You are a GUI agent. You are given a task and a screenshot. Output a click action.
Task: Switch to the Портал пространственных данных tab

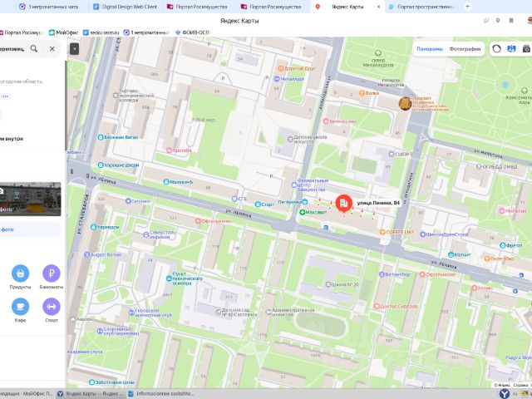tap(421, 7)
